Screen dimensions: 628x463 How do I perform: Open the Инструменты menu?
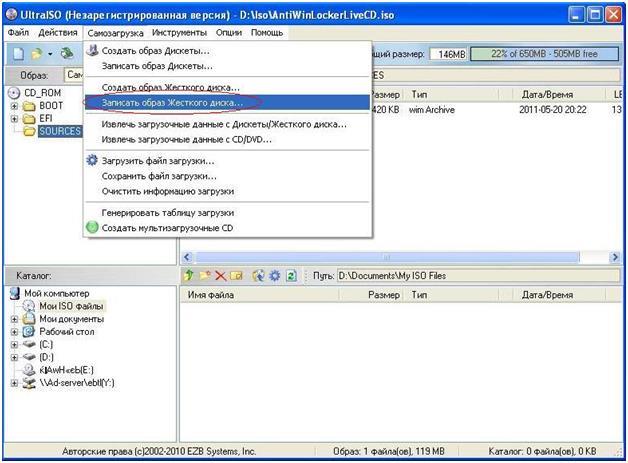pos(179,32)
